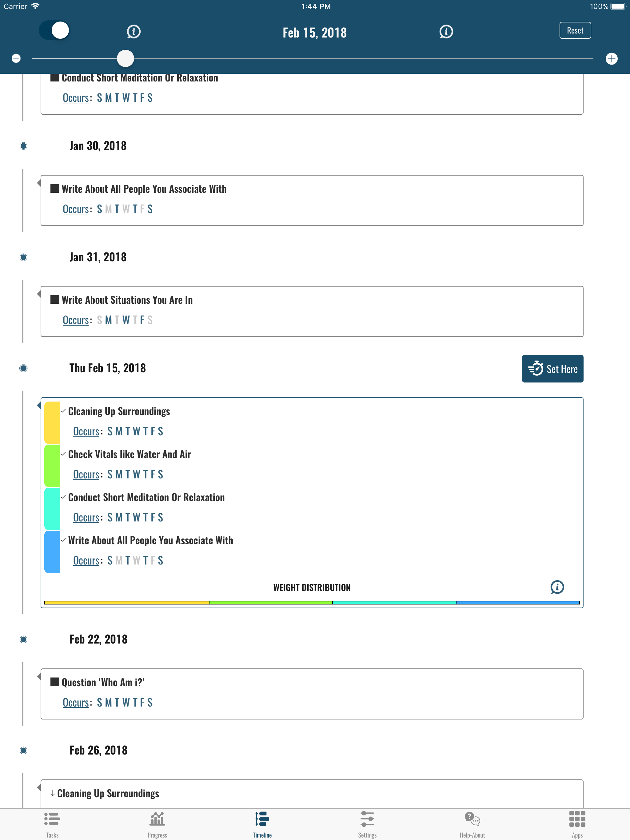Check the 'Question Who Am i?' task box
This screenshot has height=840, width=630.
[55, 682]
